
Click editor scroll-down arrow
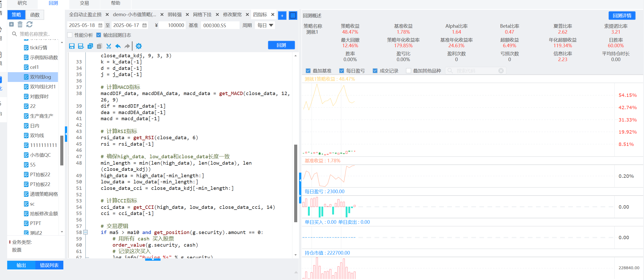click(295, 255)
